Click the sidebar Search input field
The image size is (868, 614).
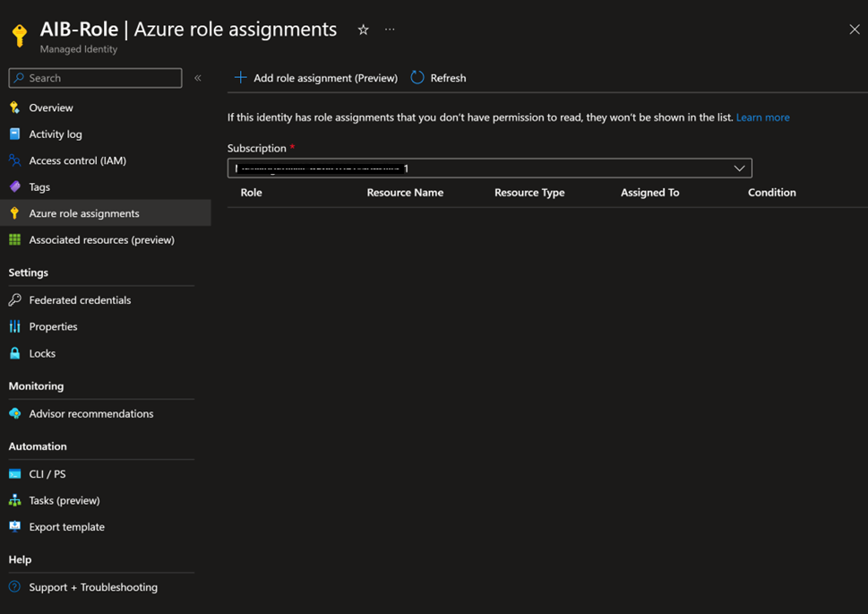pos(95,78)
